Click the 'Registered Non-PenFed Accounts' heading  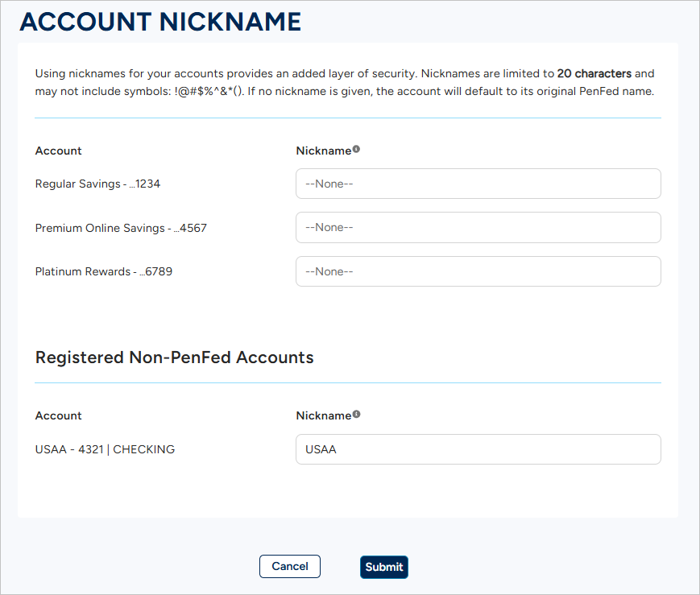[x=175, y=357]
